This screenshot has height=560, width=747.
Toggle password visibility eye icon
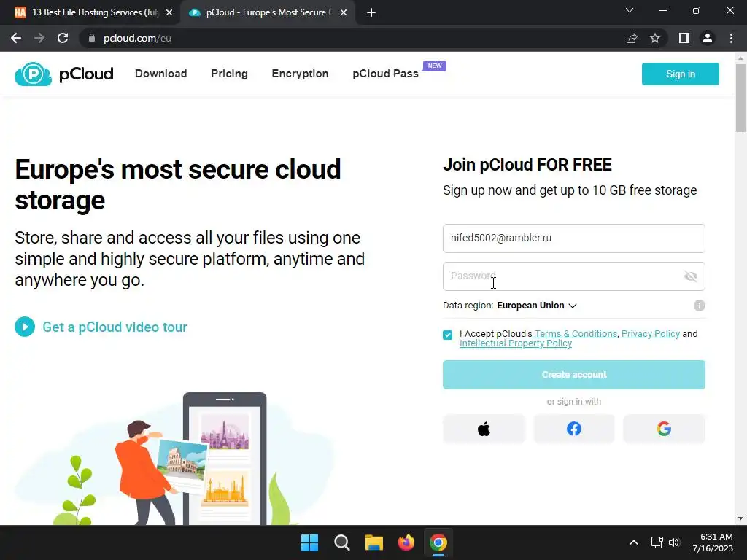coord(690,276)
